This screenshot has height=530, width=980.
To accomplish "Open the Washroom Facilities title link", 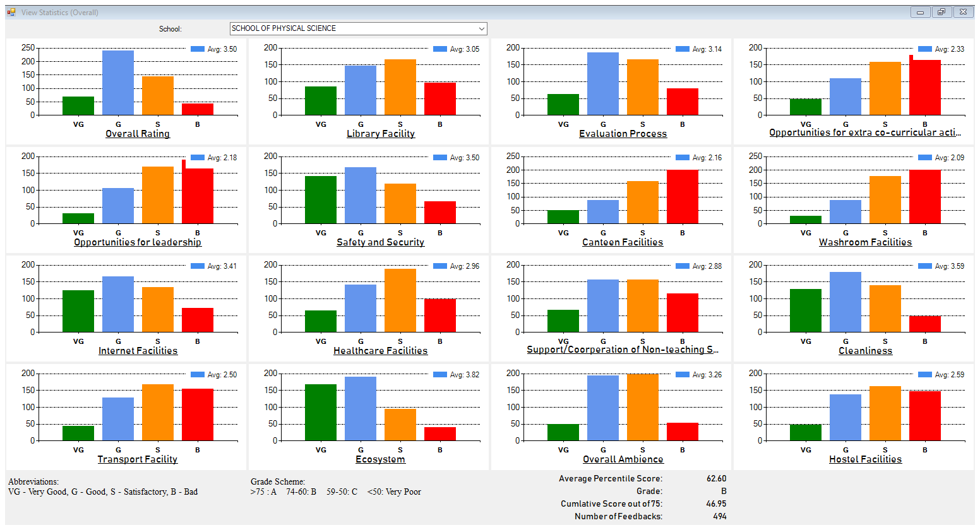I will pos(865,242).
